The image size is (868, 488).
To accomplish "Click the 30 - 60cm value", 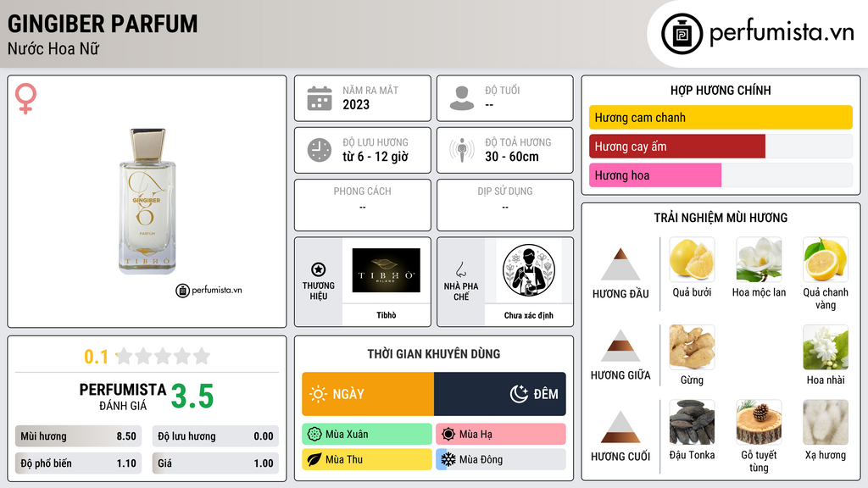I will pos(512,157).
